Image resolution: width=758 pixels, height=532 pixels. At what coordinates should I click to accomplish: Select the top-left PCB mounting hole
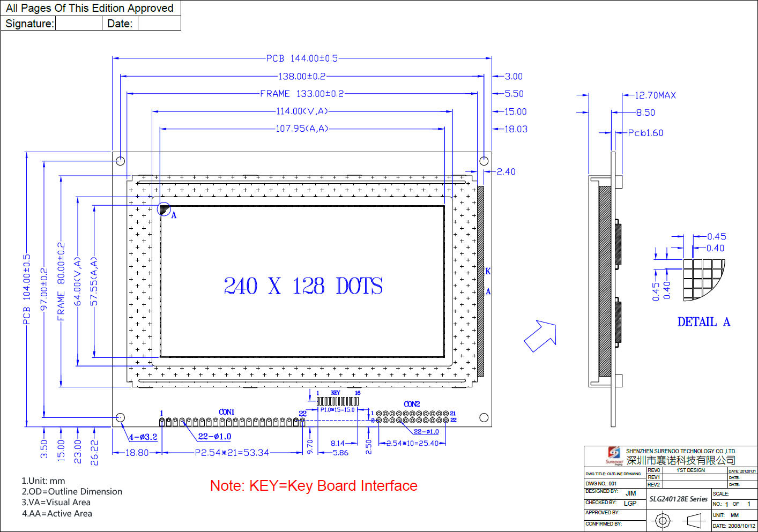pyautogui.click(x=121, y=161)
